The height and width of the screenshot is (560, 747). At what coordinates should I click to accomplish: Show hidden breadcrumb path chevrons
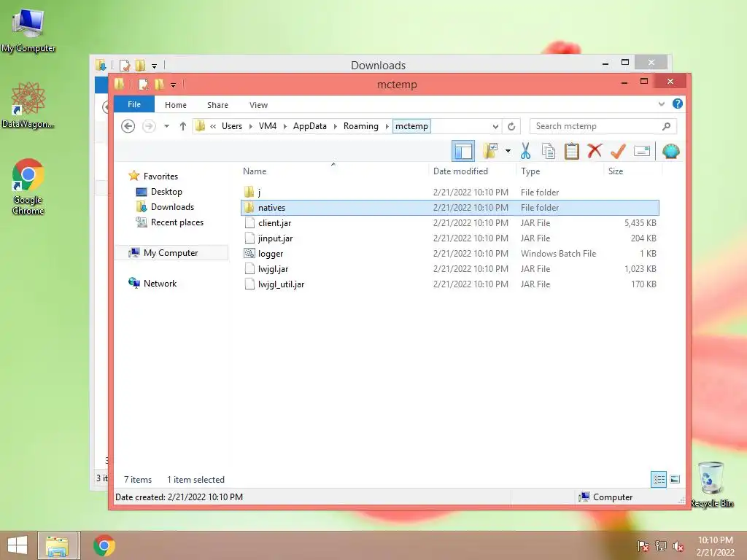click(213, 126)
